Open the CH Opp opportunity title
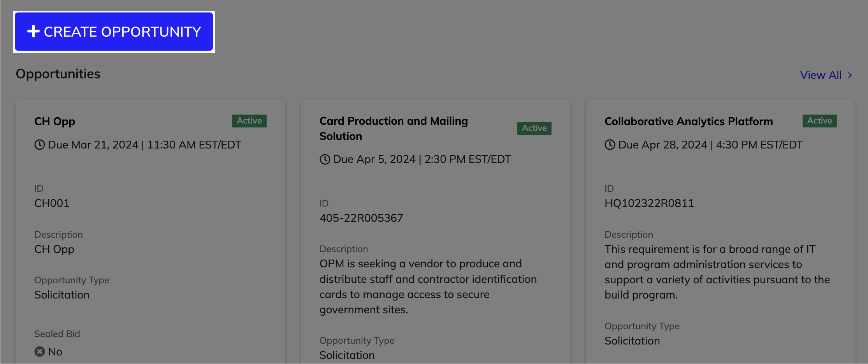The height and width of the screenshot is (364, 868). pyautogui.click(x=54, y=122)
